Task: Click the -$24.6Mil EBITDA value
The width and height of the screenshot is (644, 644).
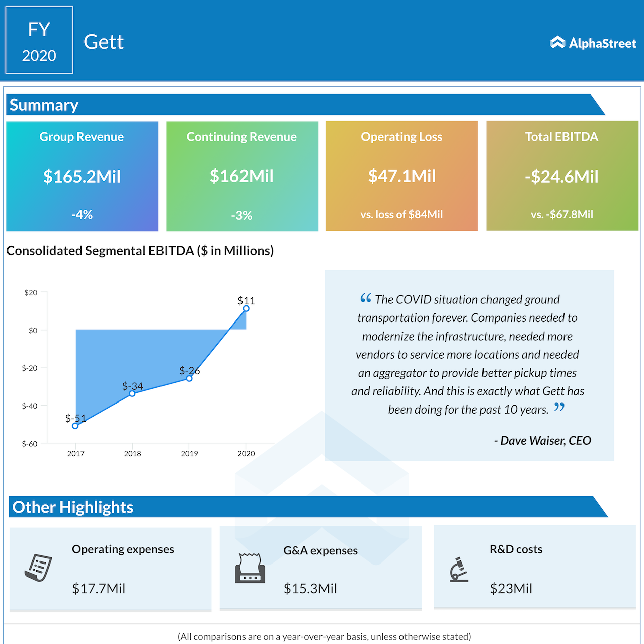Action: click(561, 177)
